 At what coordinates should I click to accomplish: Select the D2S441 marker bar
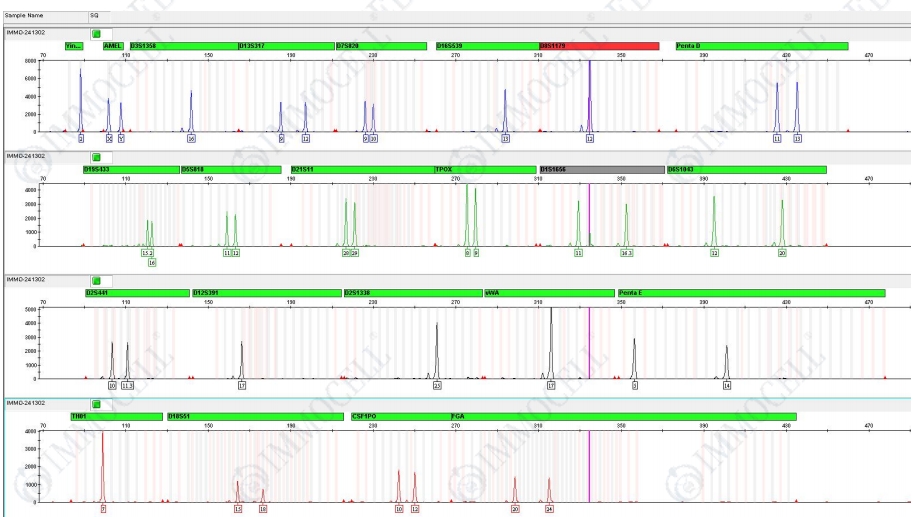pos(138,293)
